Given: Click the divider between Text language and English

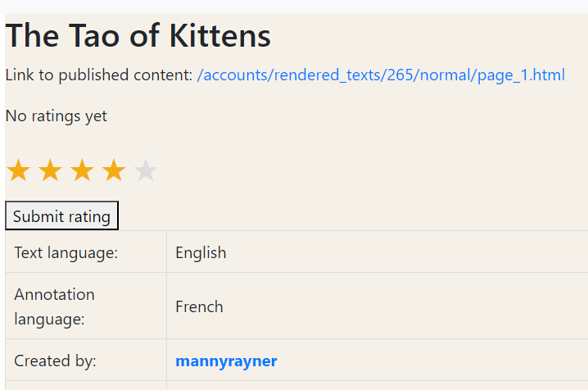Looking at the screenshot, I should point(166,252).
